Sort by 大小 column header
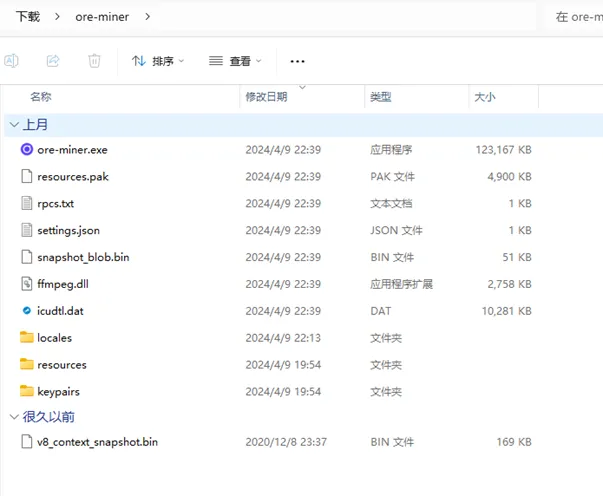Viewport: 603px width, 496px height. click(x=484, y=97)
